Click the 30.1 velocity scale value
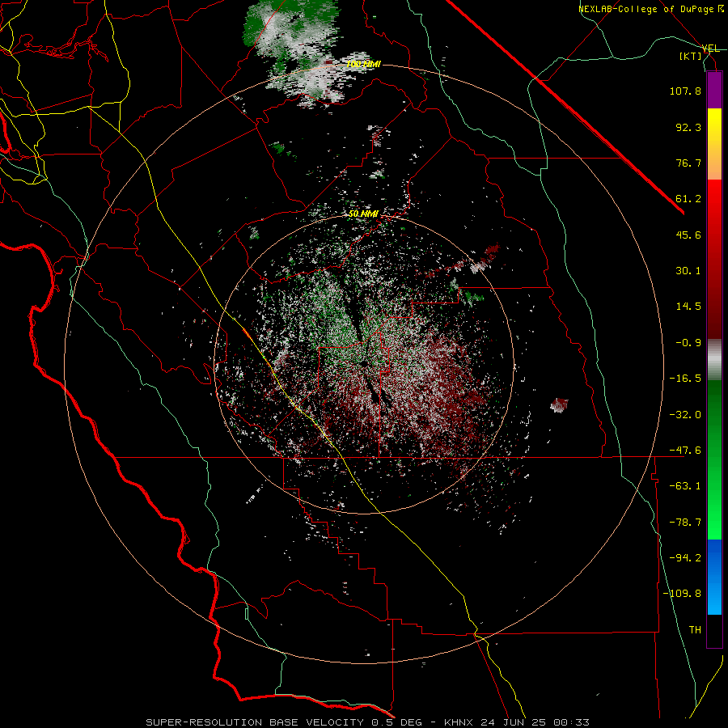The width and height of the screenshot is (728, 728). click(688, 271)
